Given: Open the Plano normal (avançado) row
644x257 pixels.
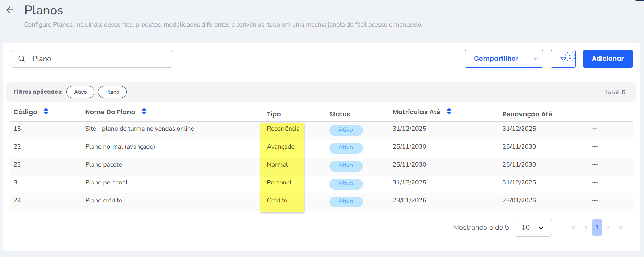Looking at the screenshot, I should pyautogui.click(x=120, y=147).
